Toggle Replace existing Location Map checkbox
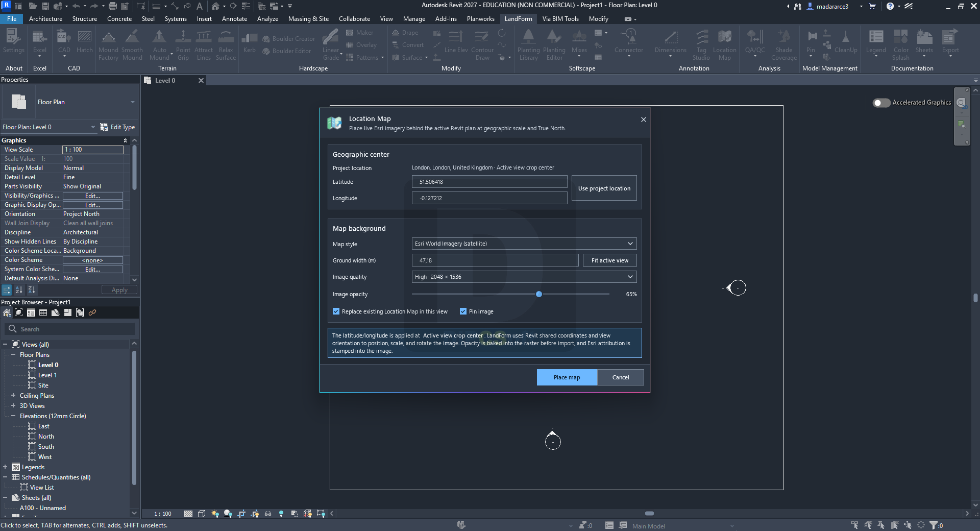 336,311
